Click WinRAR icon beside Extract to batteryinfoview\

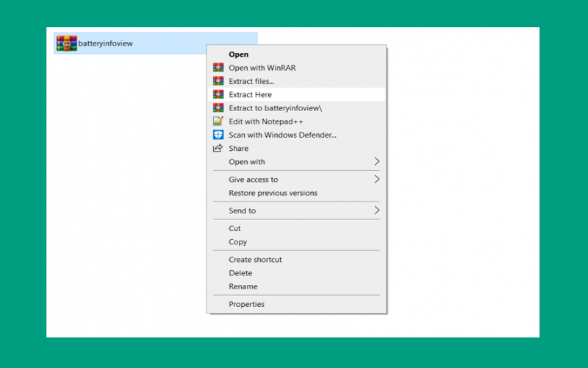click(218, 107)
